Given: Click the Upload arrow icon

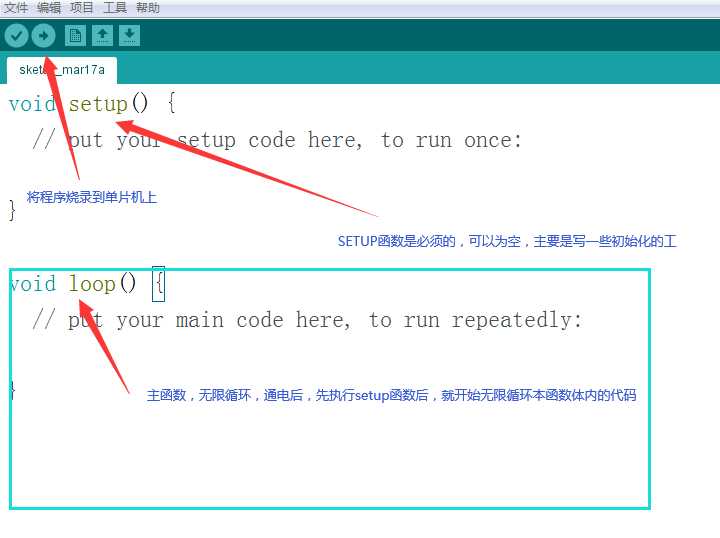Looking at the screenshot, I should (44, 35).
